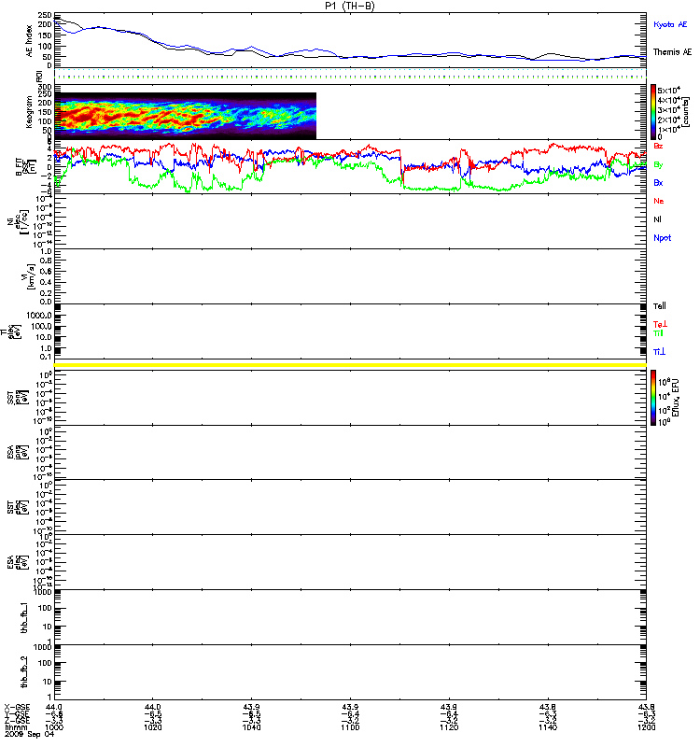The image size is (700, 747).
Task: Click the Vi [km/s] axis label
Action: 29,276
